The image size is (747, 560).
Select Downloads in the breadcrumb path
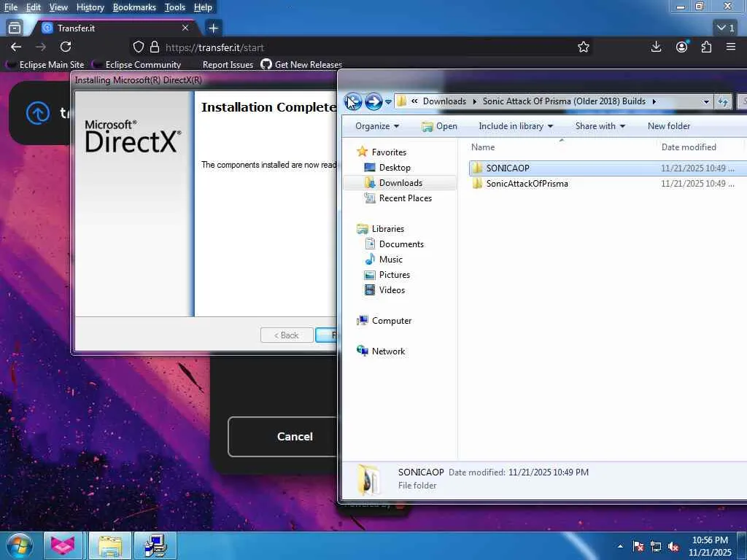[x=444, y=101]
